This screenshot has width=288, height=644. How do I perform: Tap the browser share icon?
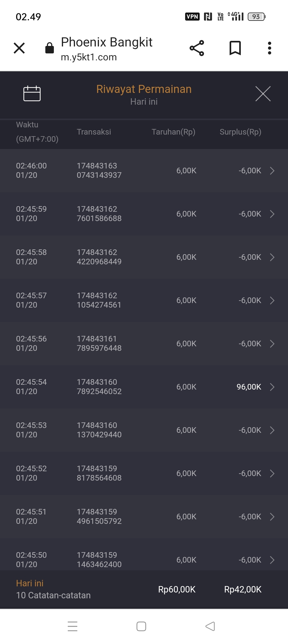(197, 48)
